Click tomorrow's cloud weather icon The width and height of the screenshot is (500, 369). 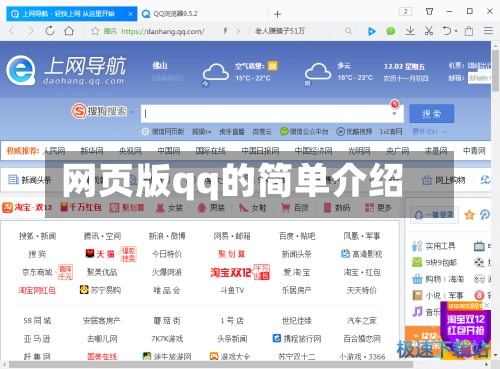pyautogui.click(x=318, y=71)
